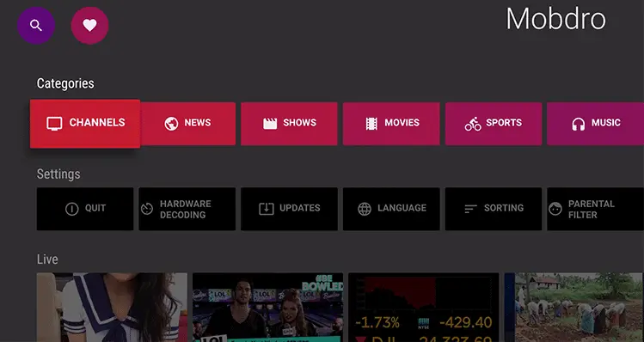Screen dimensions: 644x342
Task: Click the clapperboard icon on Shows
Action: (x=270, y=123)
